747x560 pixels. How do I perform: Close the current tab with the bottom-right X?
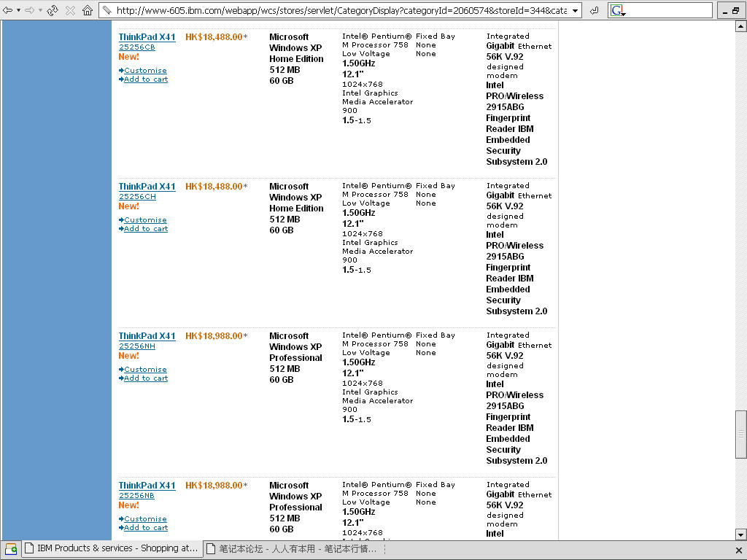click(738, 551)
